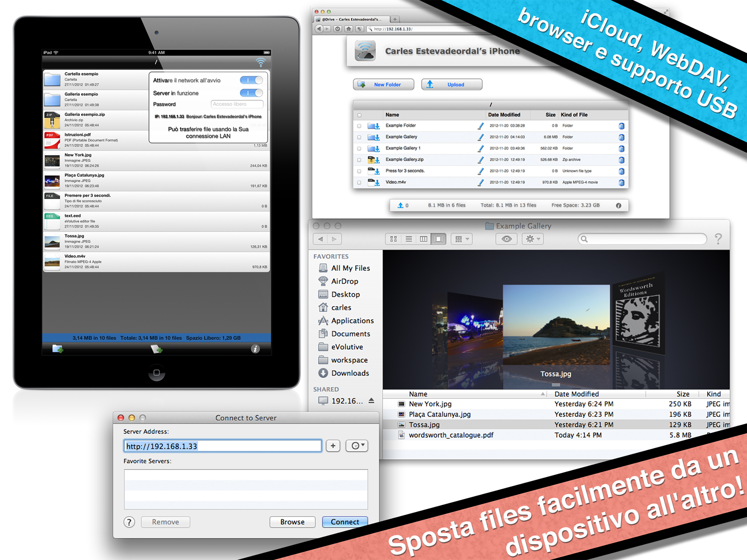The image size is (747, 560).
Task: Open a new browser tab with plus
Action: click(395, 19)
